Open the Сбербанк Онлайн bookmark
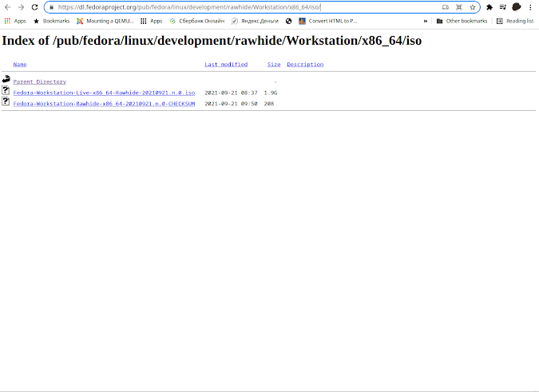The image size is (539, 392). [x=197, y=21]
